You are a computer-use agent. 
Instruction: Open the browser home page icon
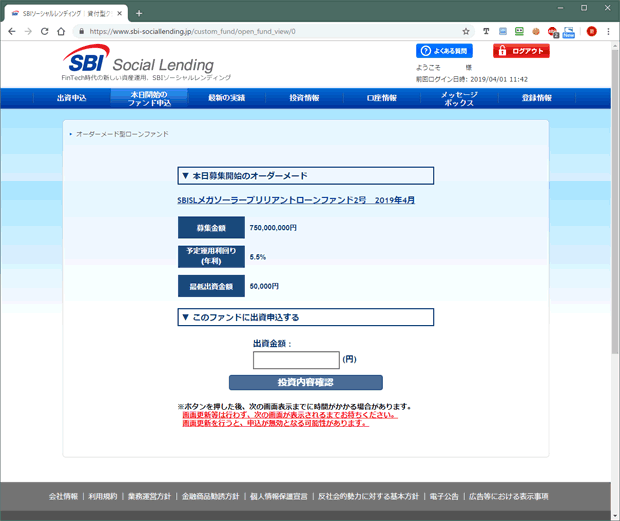pos(61,31)
